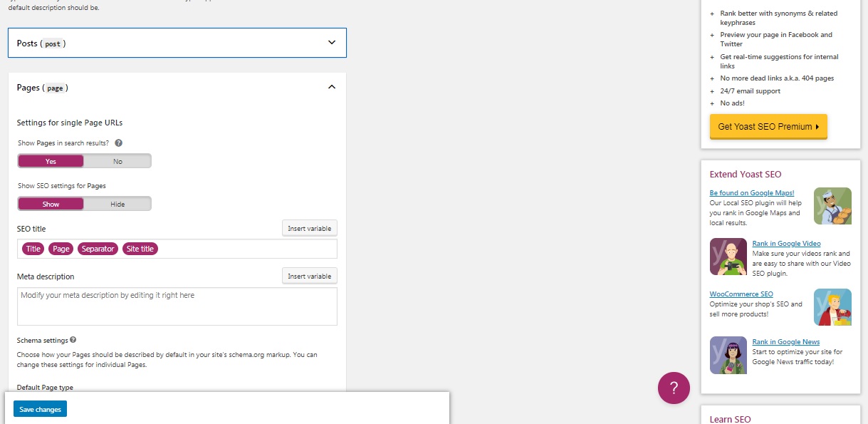Click the Video SEO cameraman thumbnail

click(728, 257)
